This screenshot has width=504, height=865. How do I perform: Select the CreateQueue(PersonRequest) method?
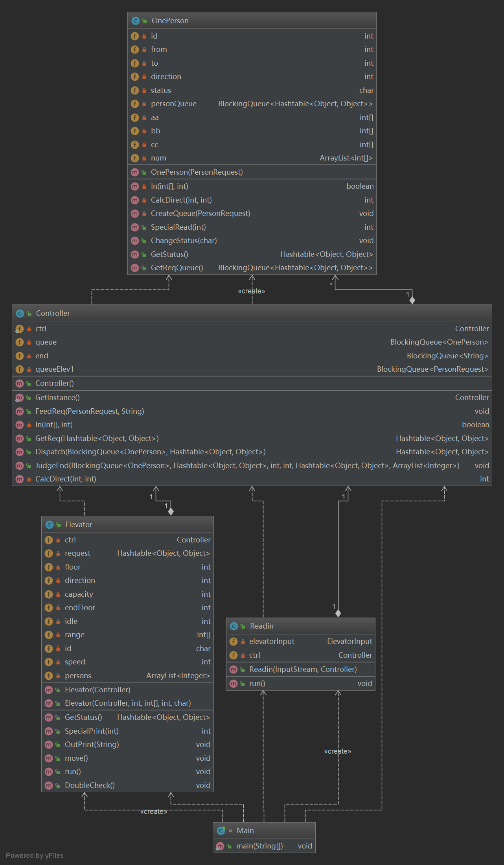pyautogui.click(x=252, y=214)
